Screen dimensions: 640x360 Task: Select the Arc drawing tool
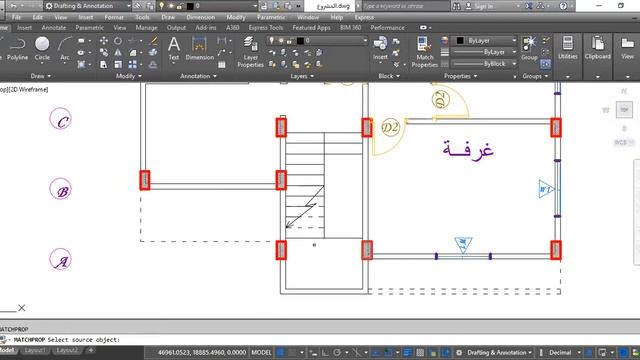64,49
